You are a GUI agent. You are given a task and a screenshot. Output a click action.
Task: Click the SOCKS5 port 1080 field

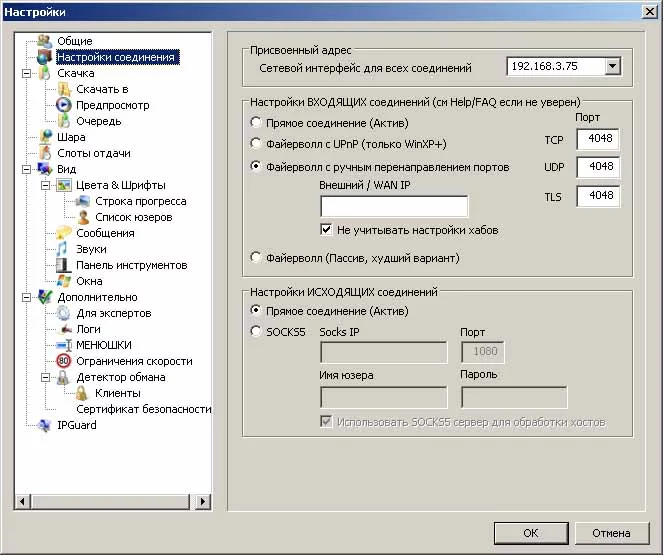click(482, 352)
